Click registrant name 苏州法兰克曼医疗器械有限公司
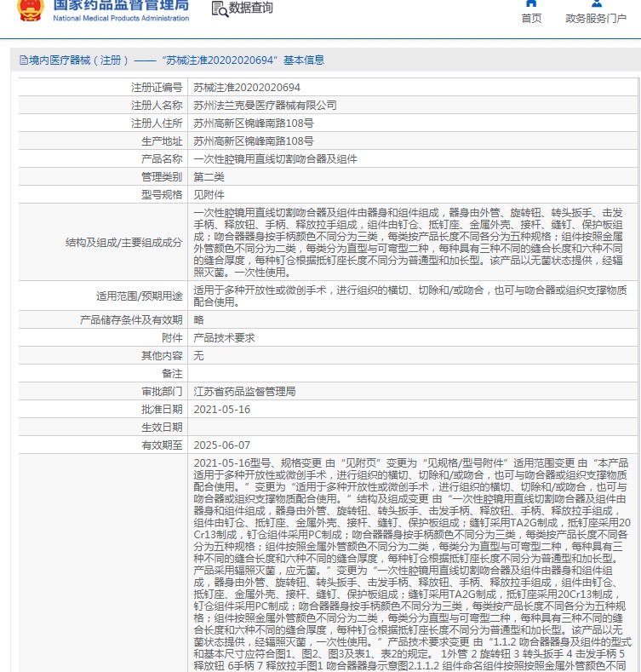 (265, 106)
